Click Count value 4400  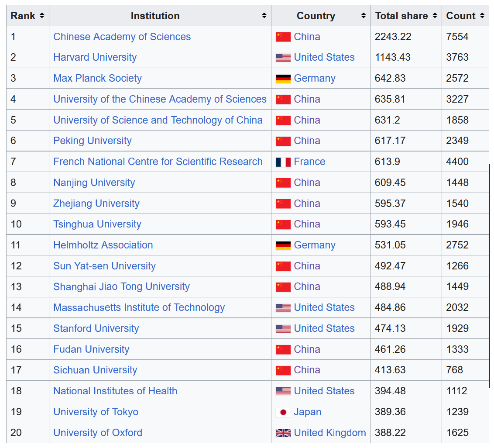(457, 162)
